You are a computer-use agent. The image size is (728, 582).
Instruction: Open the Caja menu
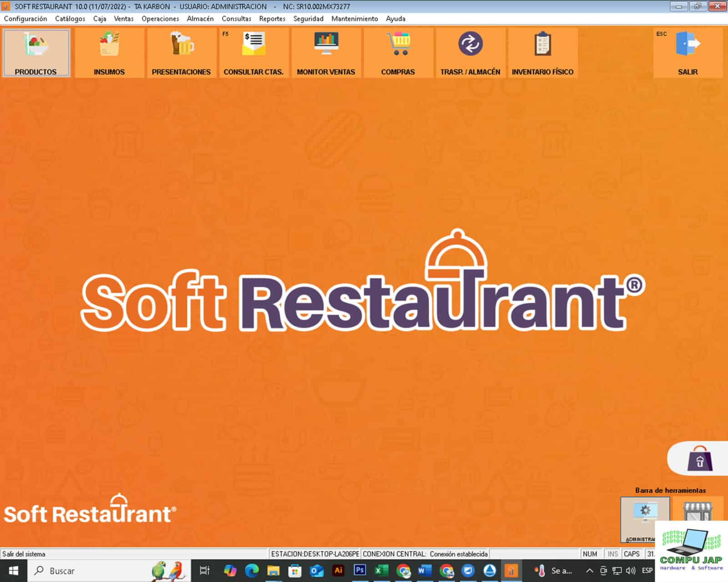pyautogui.click(x=100, y=19)
